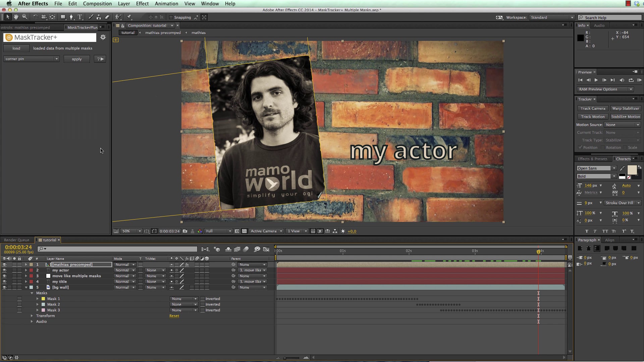Toggle visibility of my actor layer

pyautogui.click(x=4, y=270)
